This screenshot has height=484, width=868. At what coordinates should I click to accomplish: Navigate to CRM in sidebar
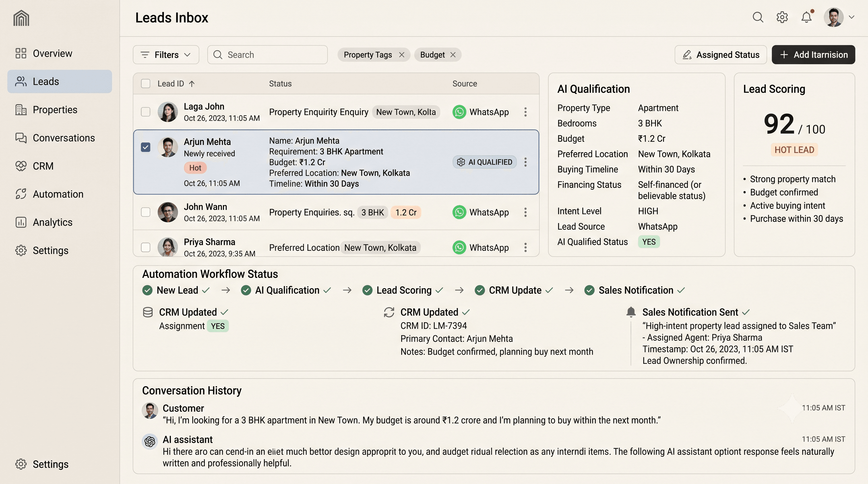pyautogui.click(x=60, y=166)
